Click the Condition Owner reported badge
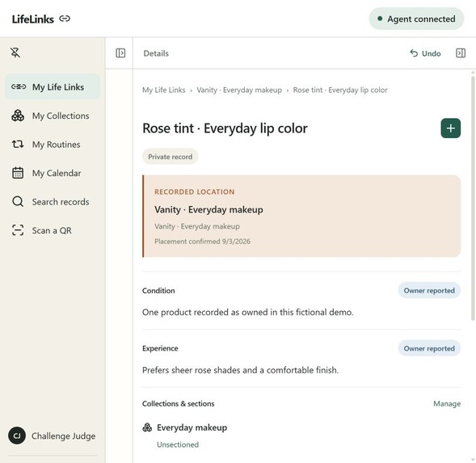 tap(429, 291)
